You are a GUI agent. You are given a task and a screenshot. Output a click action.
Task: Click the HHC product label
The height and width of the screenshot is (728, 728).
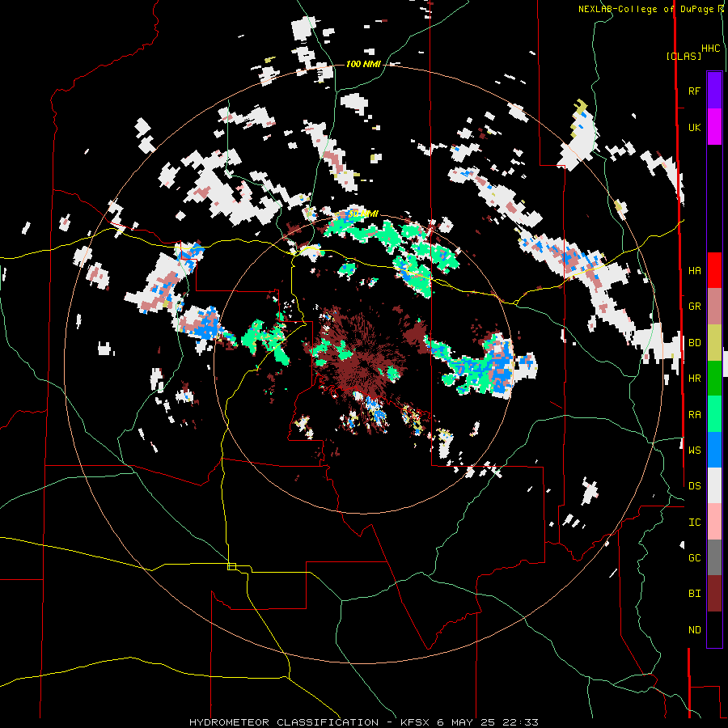[x=710, y=49]
